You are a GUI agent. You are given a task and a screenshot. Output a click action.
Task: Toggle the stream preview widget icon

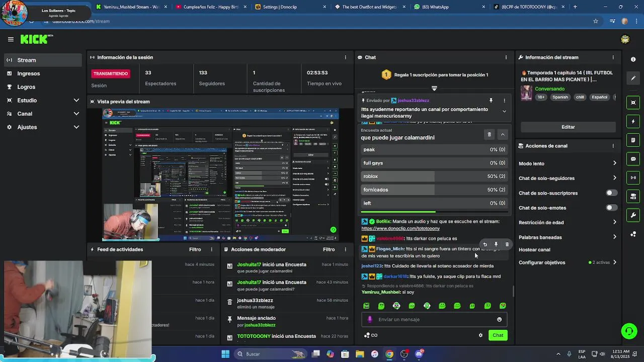tap(633, 103)
